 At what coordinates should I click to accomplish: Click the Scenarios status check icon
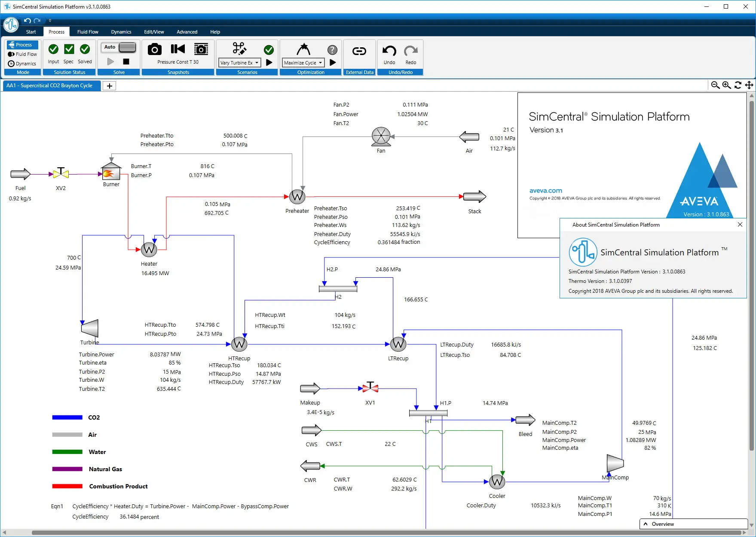click(x=269, y=50)
